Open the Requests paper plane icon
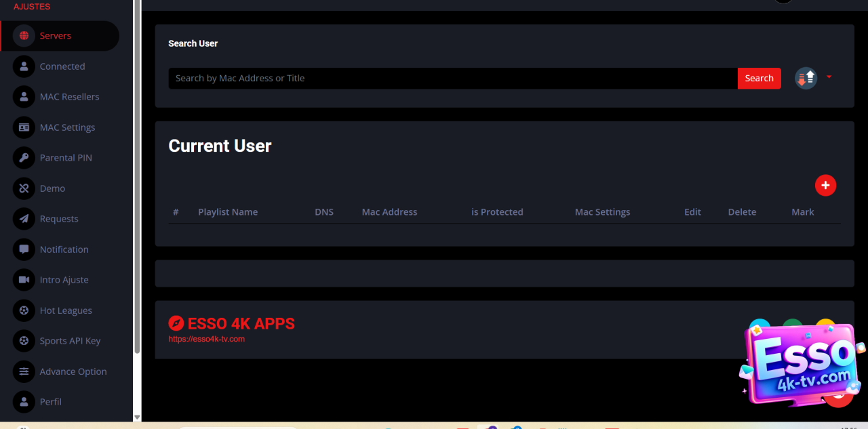The image size is (868, 429). click(x=24, y=219)
